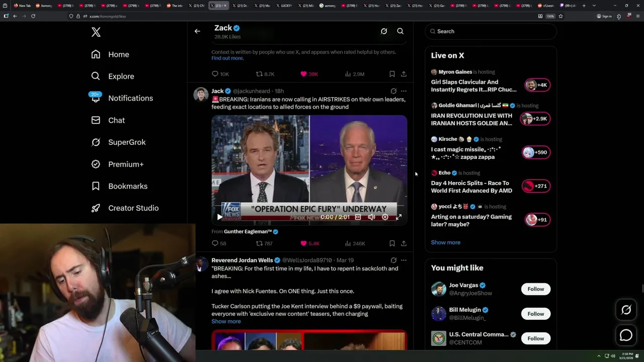Open @jackunheard profile handle
The width and height of the screenshot is (644, 362).
point(251,91)
